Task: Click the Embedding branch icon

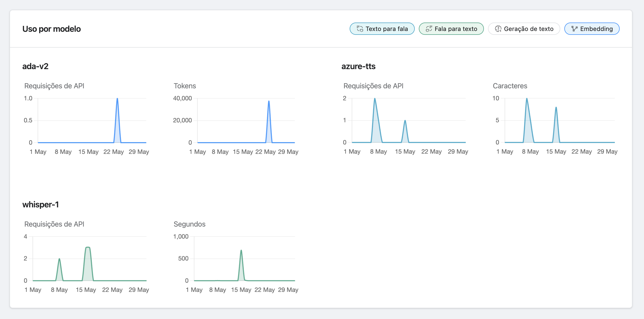Action: point(575,29)
